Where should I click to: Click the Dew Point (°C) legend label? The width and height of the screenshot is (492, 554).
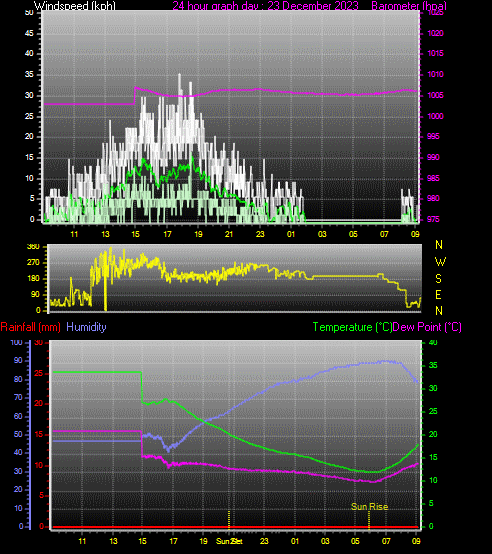coord(427,327)
